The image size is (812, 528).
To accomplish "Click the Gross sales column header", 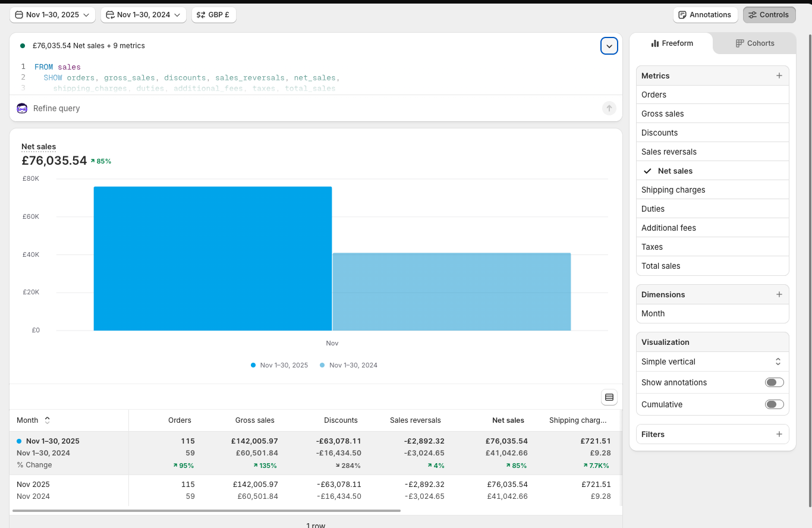I will click(x=255, y=420).
